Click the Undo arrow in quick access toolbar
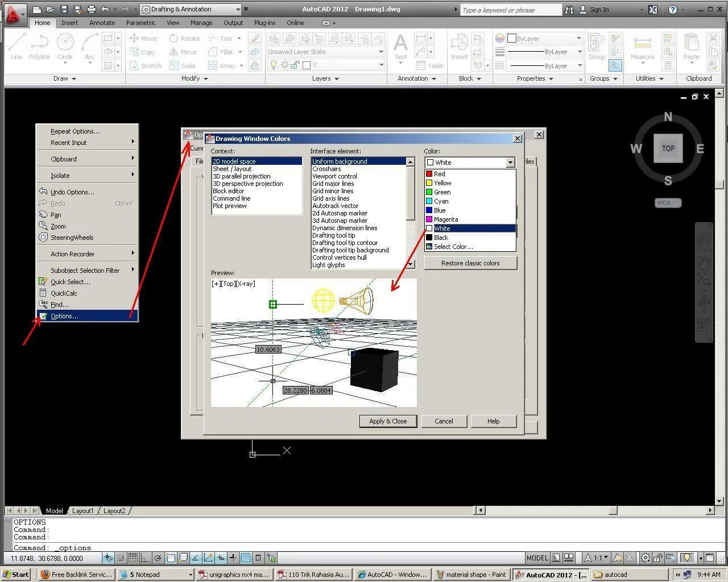This screenshot has width=728, height=582. 105,10
